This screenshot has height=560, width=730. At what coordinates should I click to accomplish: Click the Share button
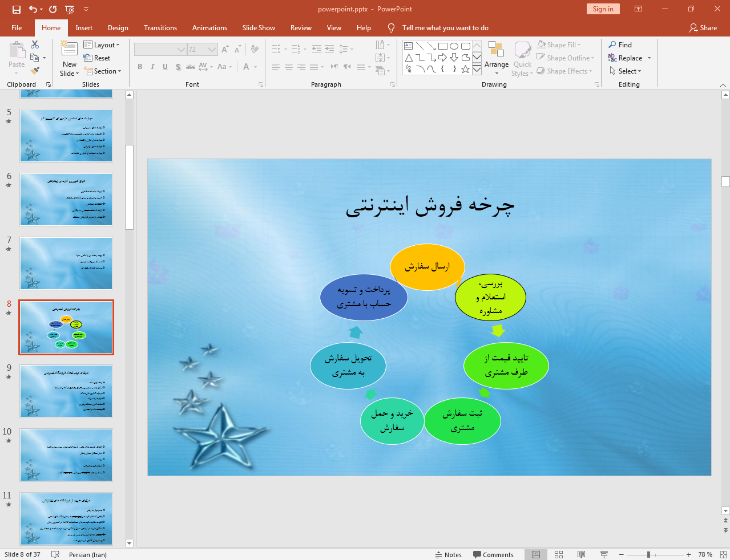pyautogui.click(x=703, y=28)
